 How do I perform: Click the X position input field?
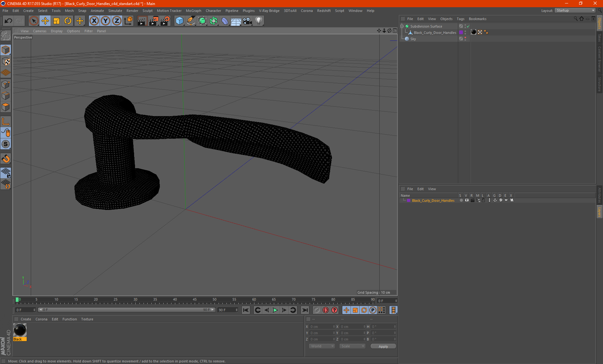tap(321, 327)
